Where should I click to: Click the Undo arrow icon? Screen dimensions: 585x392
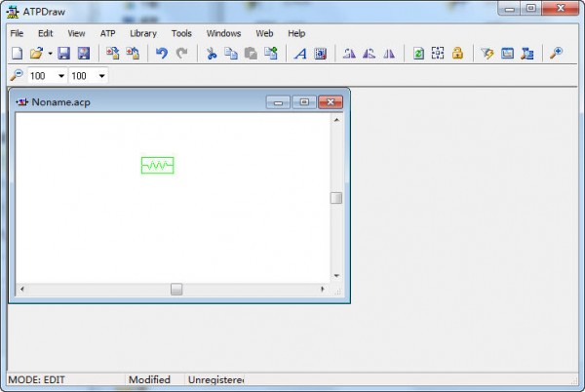162,54
